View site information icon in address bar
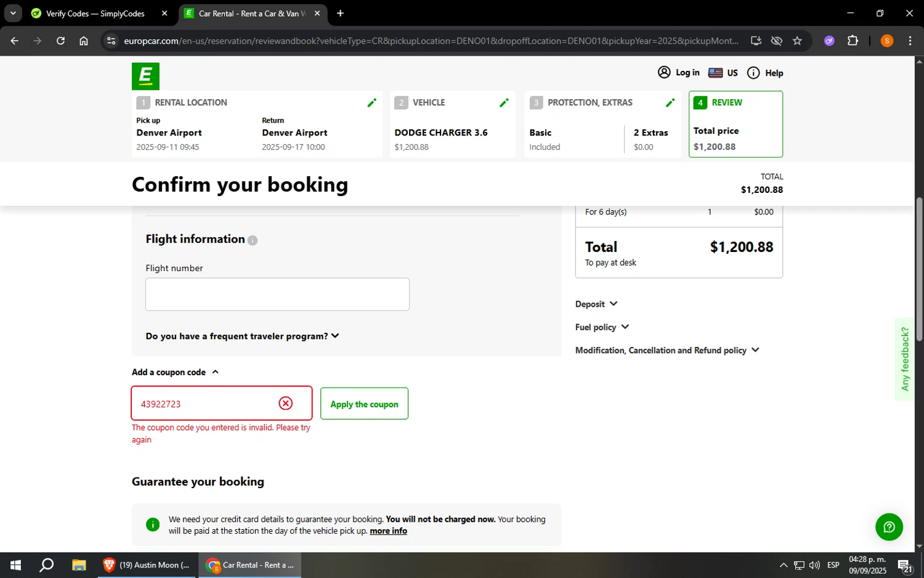This screenshot has height=578, width=924. [111, 41]
